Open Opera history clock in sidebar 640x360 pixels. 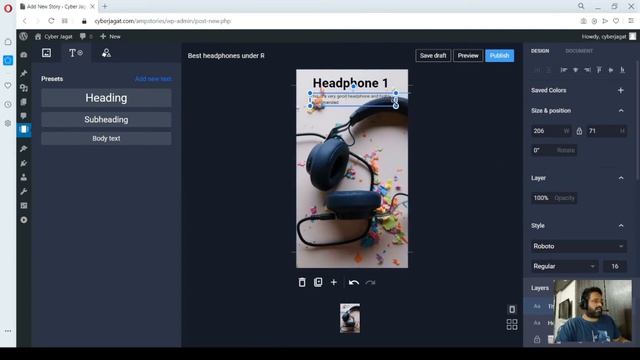pos(8,104)
